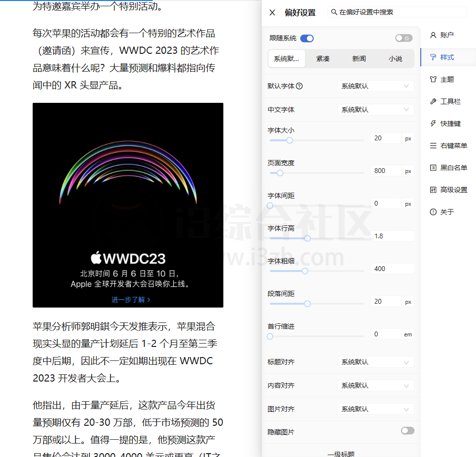Open the 主题 settings section
Screen dimensions: 476x457
click(x=448, y=80)
